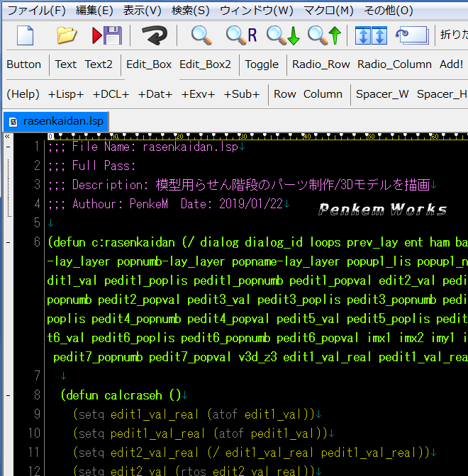468x476 pixels.
Task: Click the window switch icon
Action: click(x=412, y=35)
